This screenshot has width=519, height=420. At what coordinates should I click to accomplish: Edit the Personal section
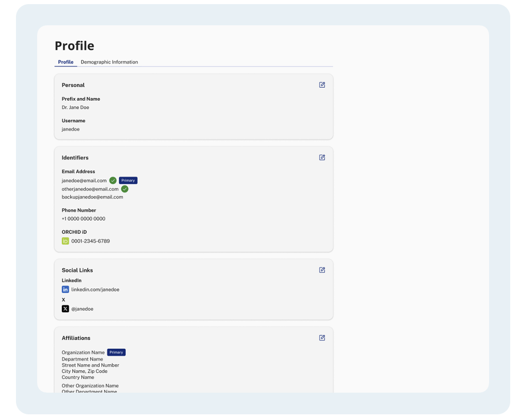pyautogui.click(x=322, y=85)
